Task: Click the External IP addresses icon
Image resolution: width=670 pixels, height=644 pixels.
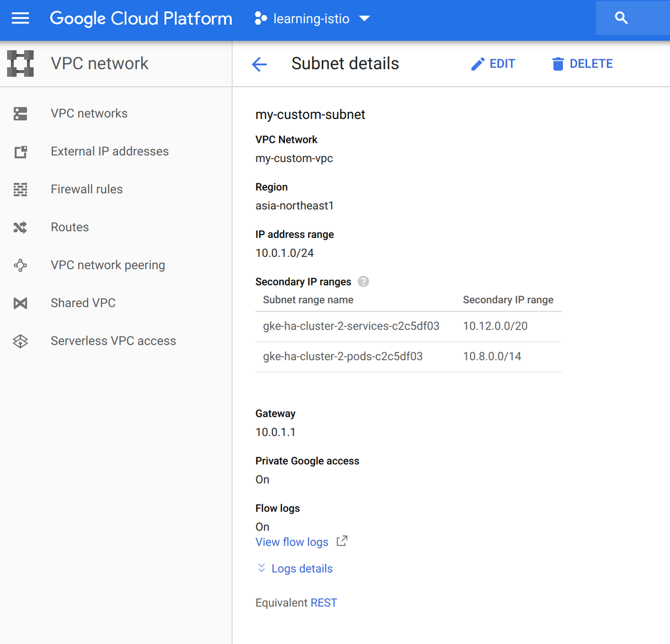Action: (21, 151)
